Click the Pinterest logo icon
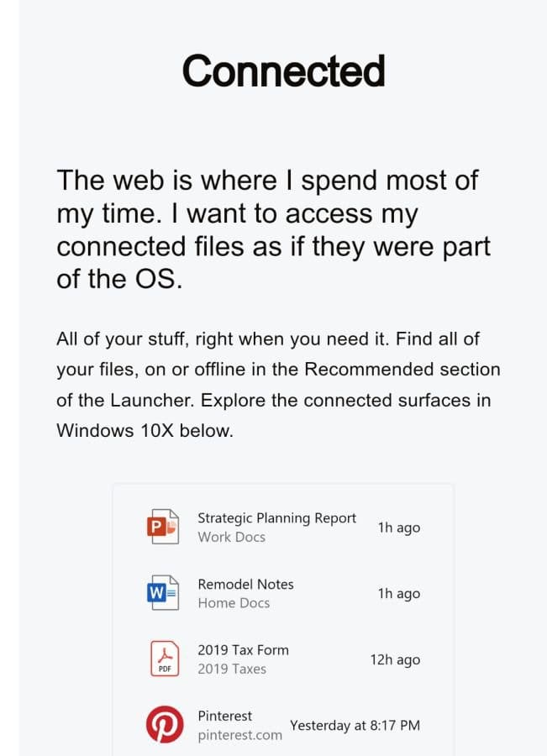The width and height of the screenshot is (547, 756). point(165,725)
